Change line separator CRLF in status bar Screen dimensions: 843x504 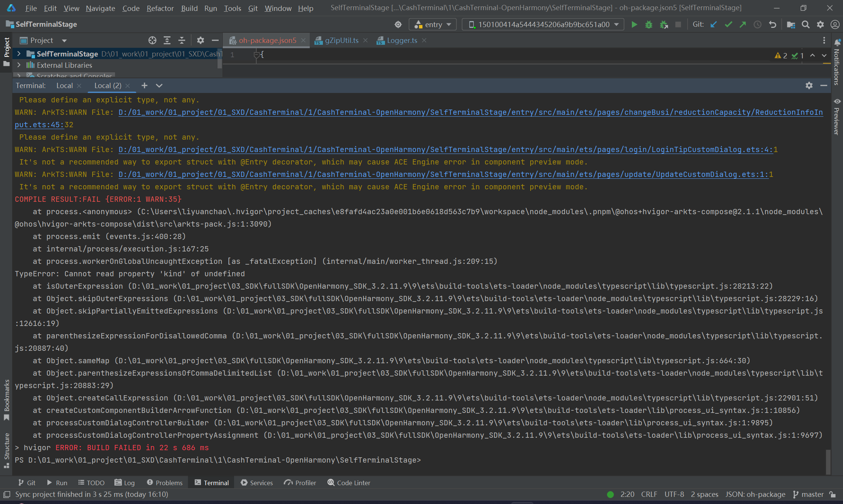coord(649,494)
